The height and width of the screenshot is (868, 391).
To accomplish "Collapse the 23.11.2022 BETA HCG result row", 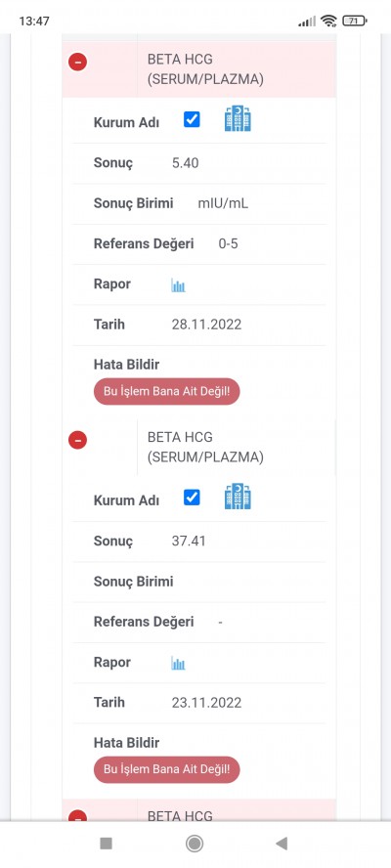I will click(x=77, y=440).
